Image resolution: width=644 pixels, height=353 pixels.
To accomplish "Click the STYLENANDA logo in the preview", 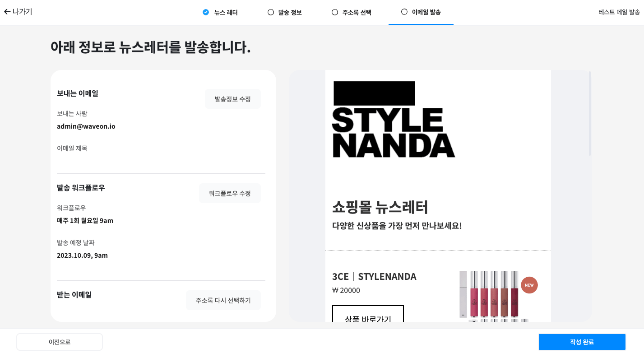I will point(394,118).
